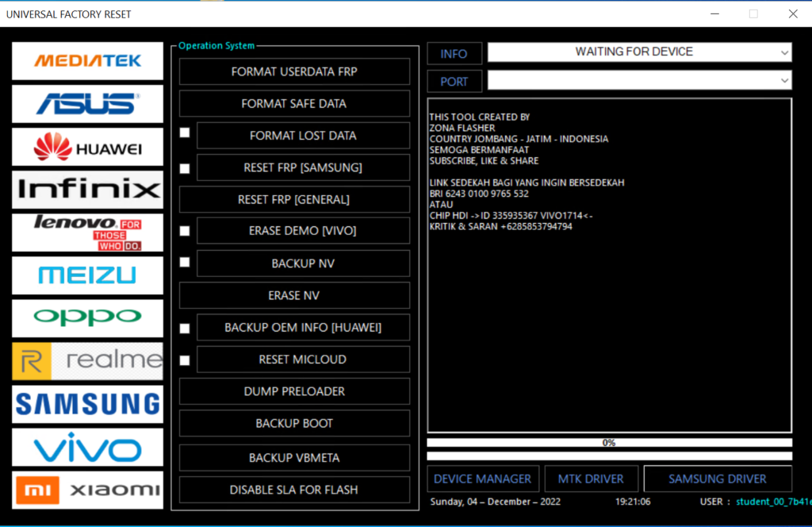
Task: Click the RESET MICLOUD button
Action: [x=303, y=359]
